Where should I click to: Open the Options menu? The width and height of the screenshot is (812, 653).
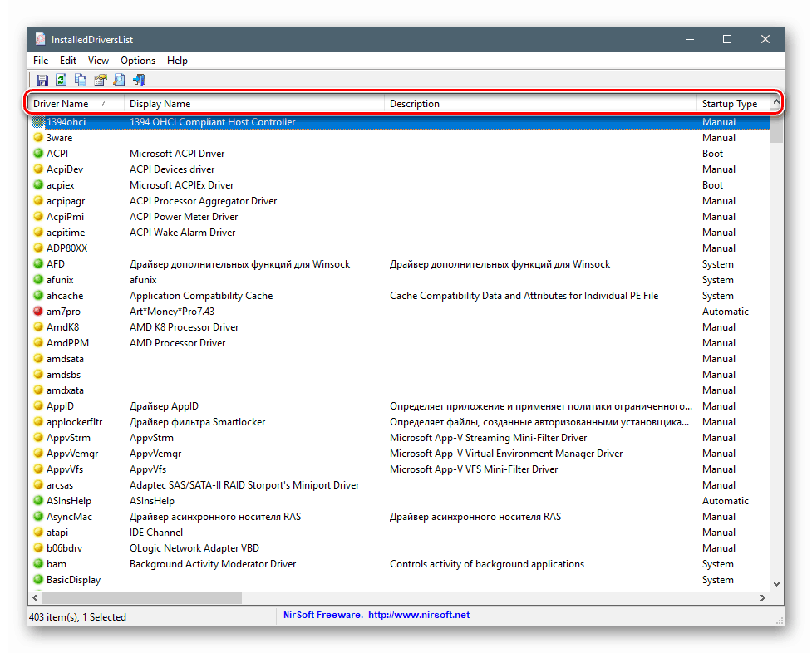pos(138,61)
